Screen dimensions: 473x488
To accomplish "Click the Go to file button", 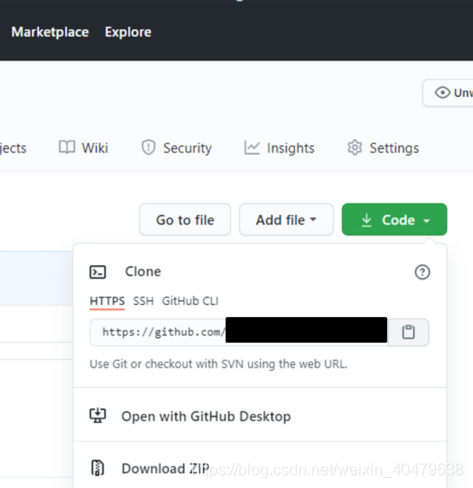I will coord(185,220).
